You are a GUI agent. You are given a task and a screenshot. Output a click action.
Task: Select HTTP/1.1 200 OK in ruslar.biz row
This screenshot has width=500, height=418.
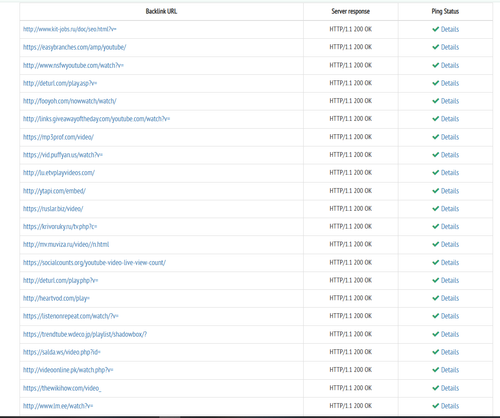(x=351, y=209)
